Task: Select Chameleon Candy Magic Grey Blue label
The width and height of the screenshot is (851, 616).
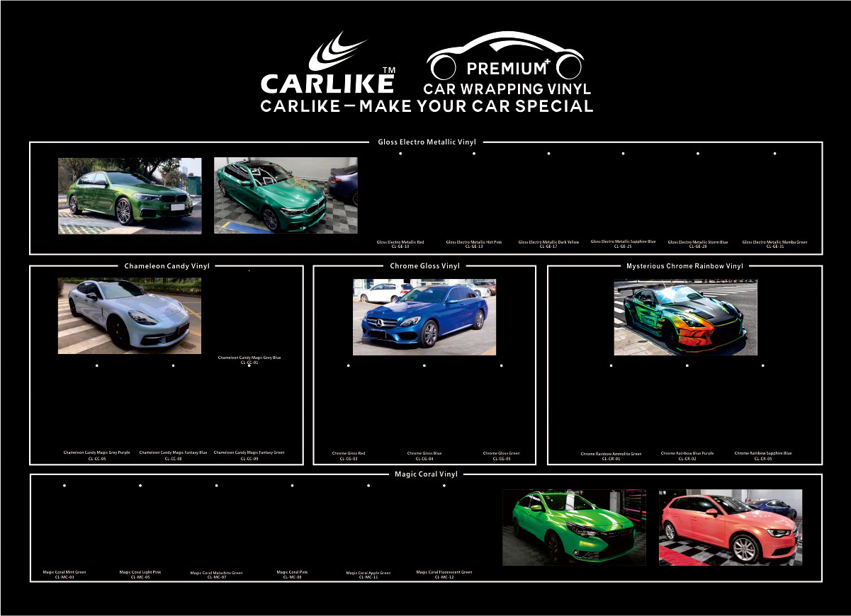Action: point(249,360)
